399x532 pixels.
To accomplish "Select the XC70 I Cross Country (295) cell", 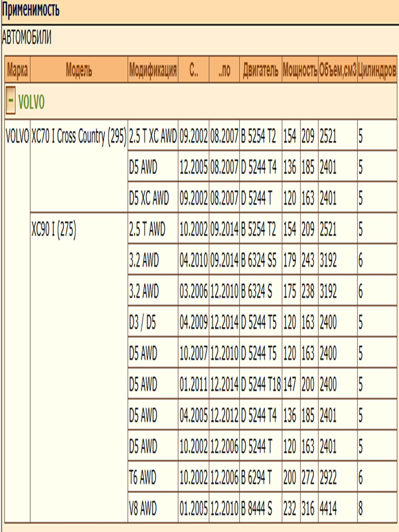I will click(x=79, y=136).
